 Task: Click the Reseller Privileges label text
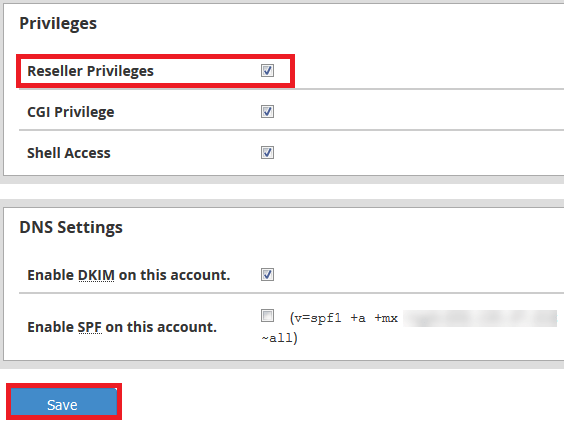click(91, 71)
